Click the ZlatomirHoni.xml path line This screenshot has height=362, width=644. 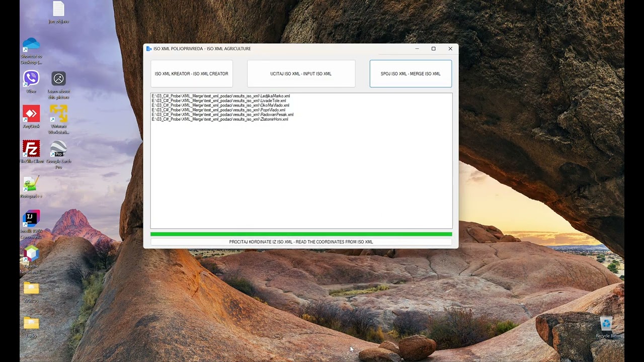[x=220, y=119]
